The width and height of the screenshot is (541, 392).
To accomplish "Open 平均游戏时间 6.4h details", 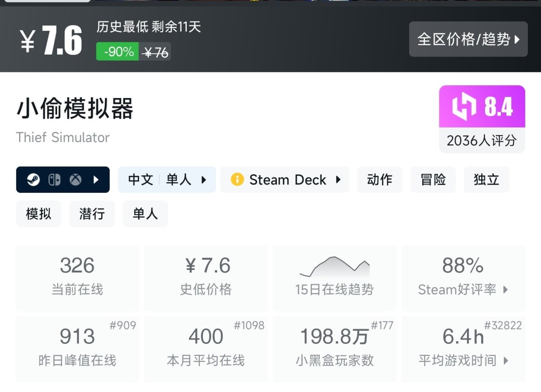I will [463, 349].
